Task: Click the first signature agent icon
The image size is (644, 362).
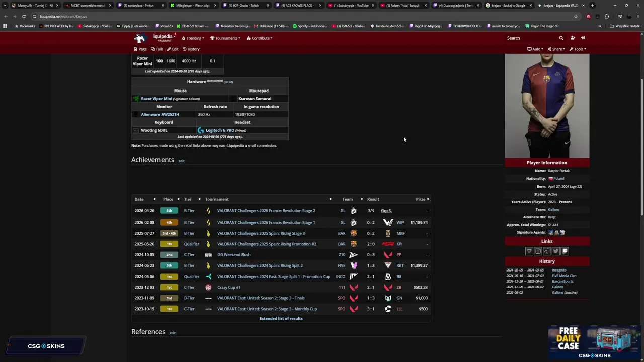Action: [551, 233]
